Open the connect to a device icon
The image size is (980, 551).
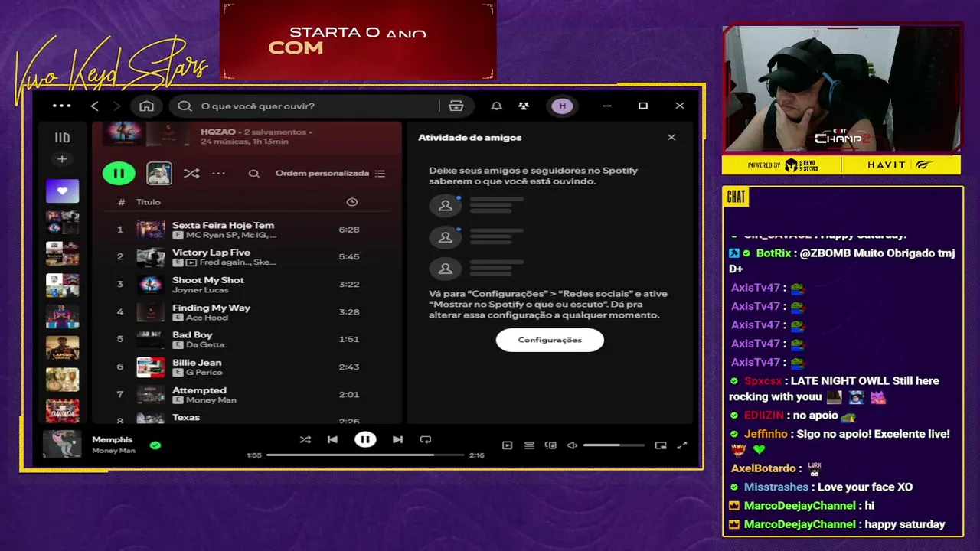pos(550,445)
